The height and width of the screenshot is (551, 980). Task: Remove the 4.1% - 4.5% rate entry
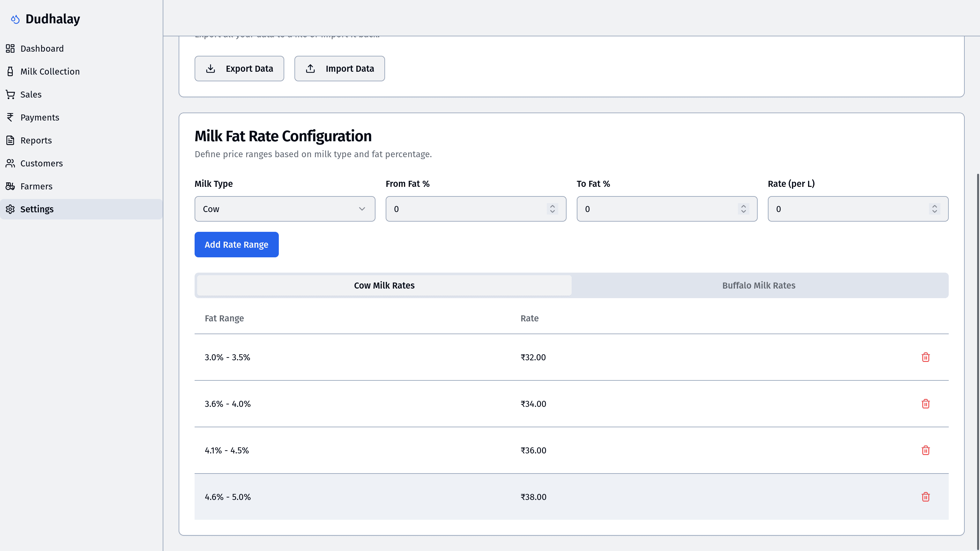[x=925, y=450]
